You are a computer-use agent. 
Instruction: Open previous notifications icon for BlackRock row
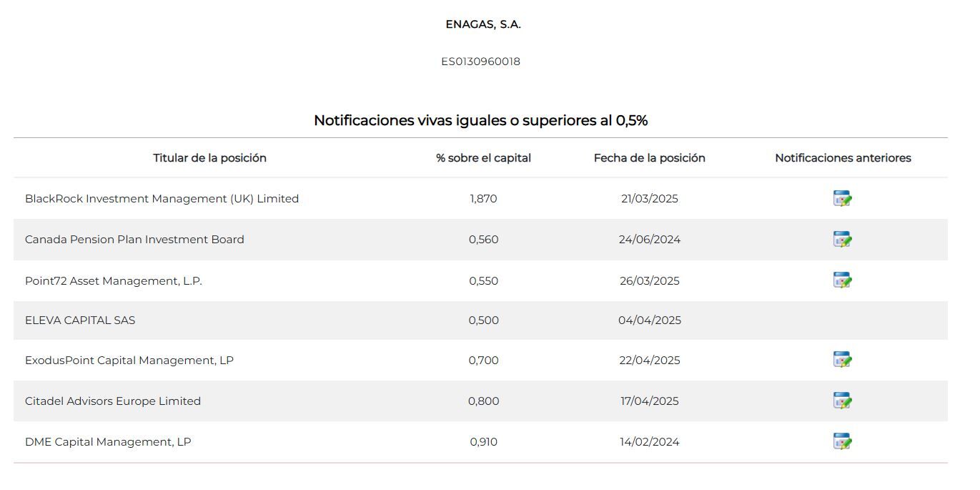coord(843,199)
